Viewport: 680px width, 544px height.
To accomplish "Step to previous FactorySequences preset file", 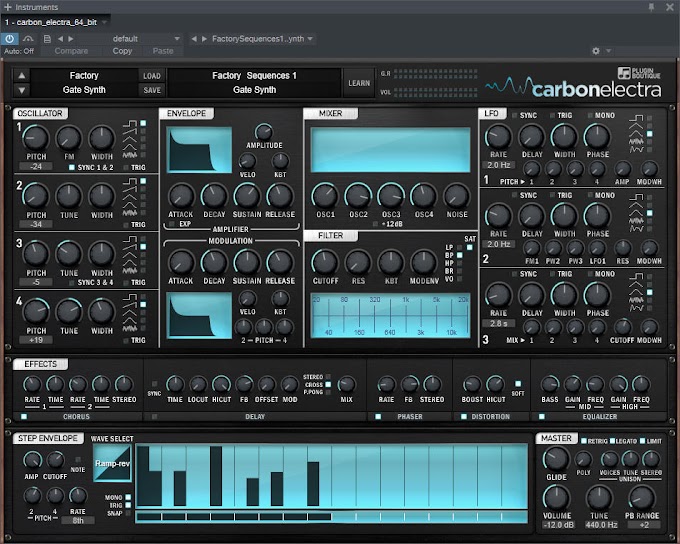I will click(x=194, y=39).
